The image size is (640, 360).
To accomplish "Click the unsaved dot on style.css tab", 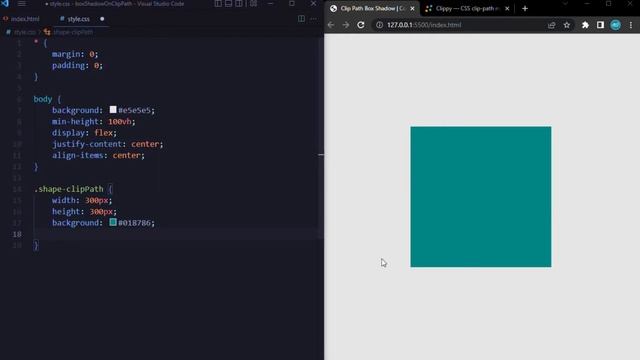I will 102,19.
